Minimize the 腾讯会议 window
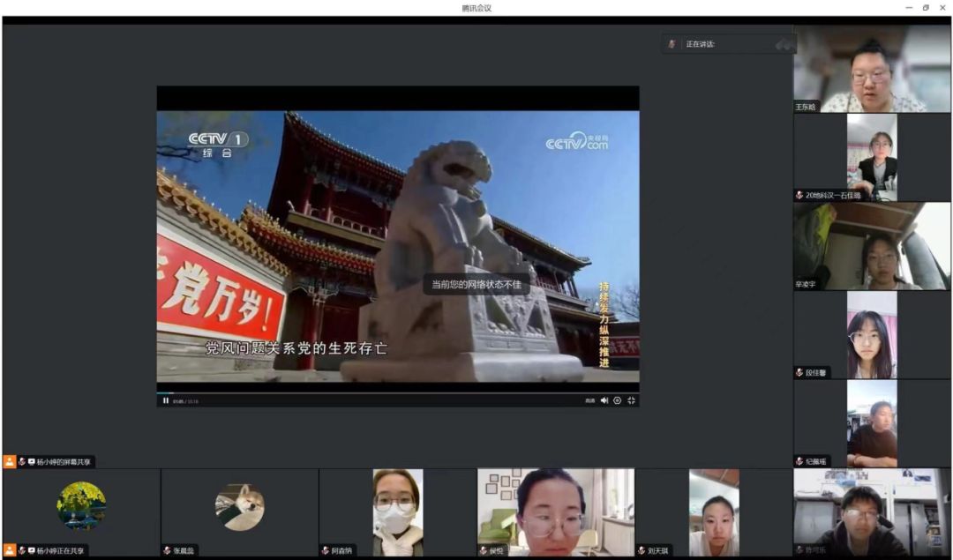The height and width of the screenshot is (560, 953). [909, 8]
